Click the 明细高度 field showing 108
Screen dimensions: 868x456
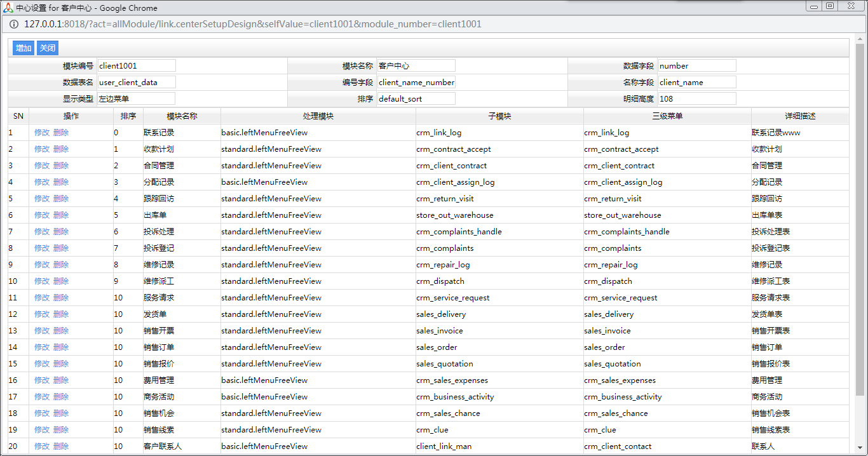click(697, 98)
